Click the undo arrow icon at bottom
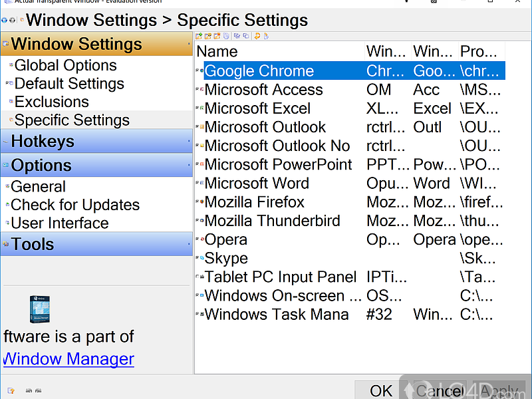 [29, 391]
